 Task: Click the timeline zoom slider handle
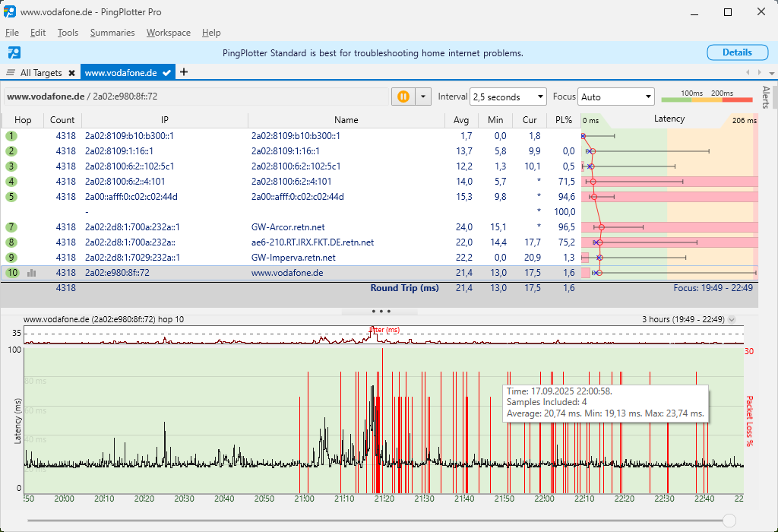coord(729,520)
